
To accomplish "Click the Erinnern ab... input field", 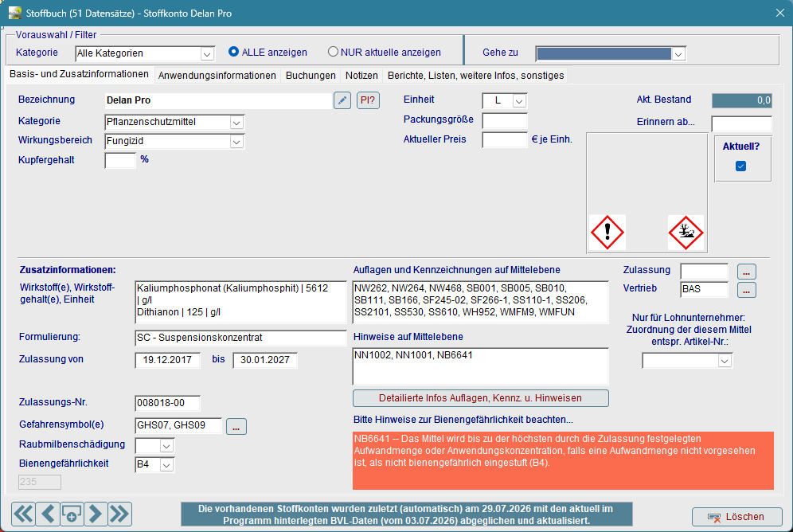I will click(741, 123).
